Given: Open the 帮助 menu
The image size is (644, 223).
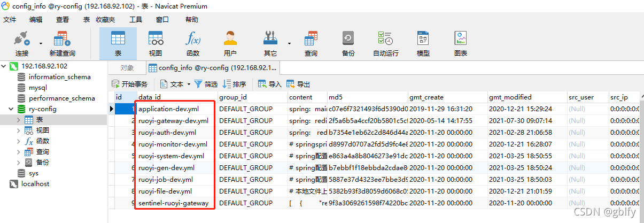Looking at the screenshot, I should coord(192,20).
